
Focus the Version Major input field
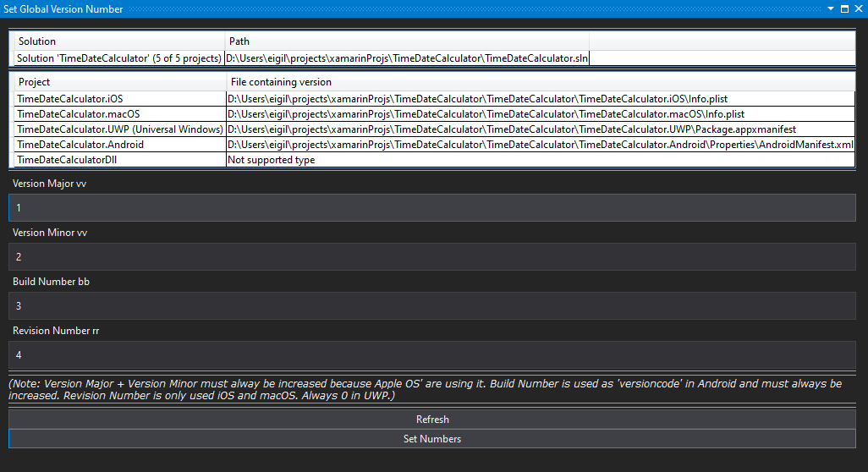pyautogui.click(x=431, y=207)
